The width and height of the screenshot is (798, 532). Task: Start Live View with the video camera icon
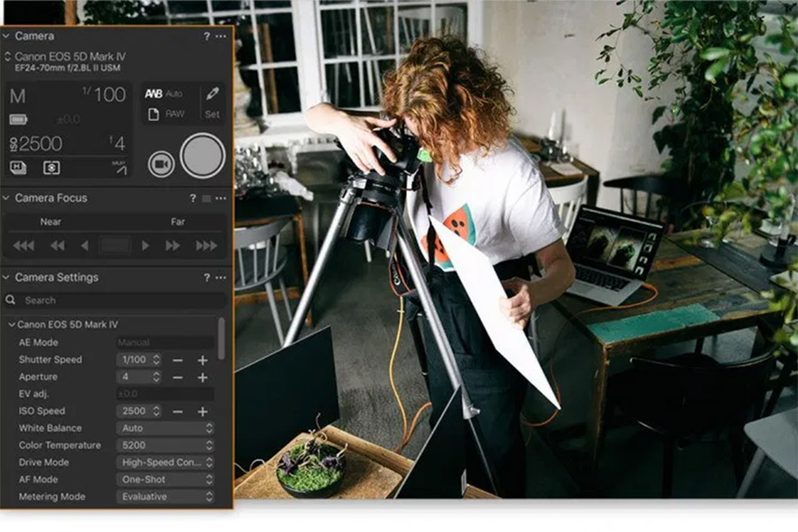[x=162, y=162]
